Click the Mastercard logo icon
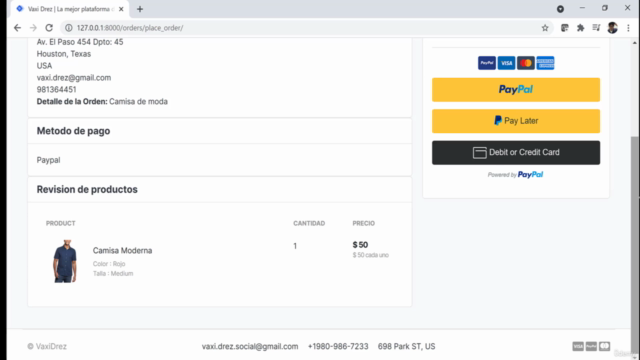640x360 pixels. pyautogui.click(x=526, y=63)
